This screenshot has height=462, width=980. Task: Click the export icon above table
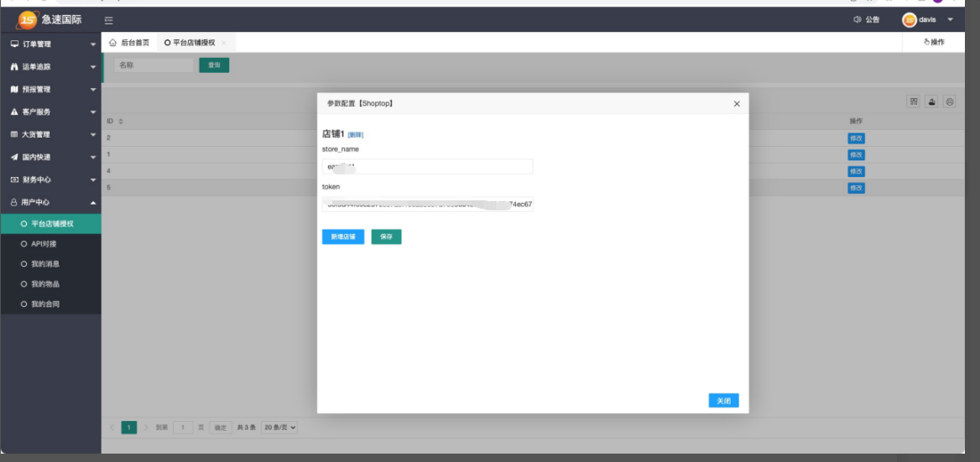pos(931,101)
